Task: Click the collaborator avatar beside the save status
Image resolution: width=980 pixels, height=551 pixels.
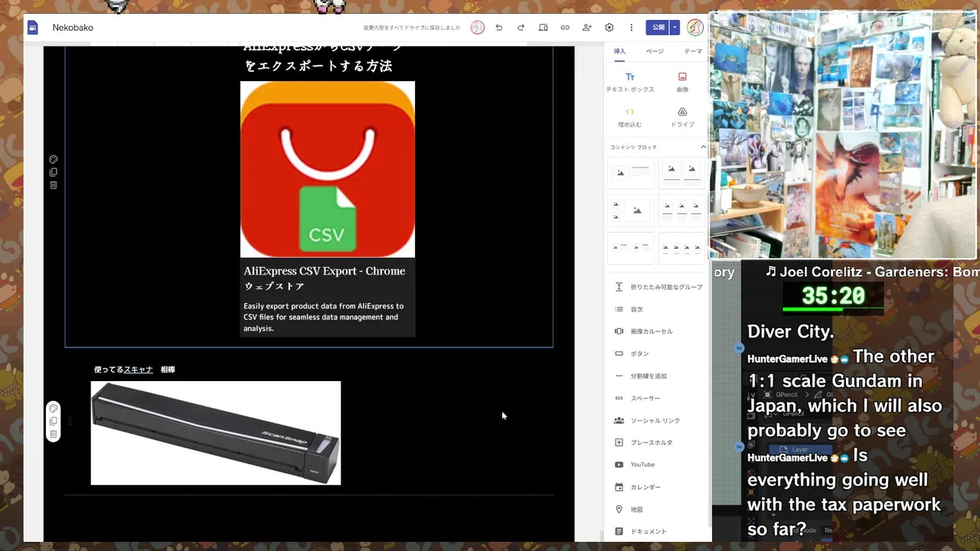Action: [477, 28]
